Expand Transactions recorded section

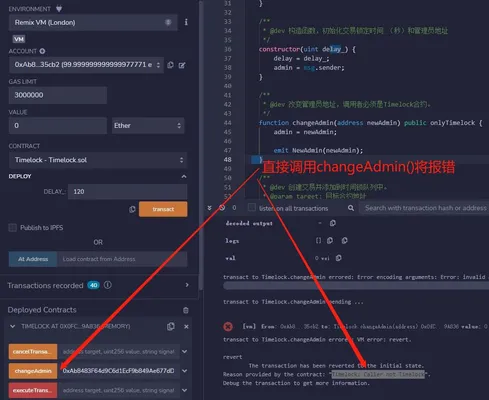[x=187, y=285]
